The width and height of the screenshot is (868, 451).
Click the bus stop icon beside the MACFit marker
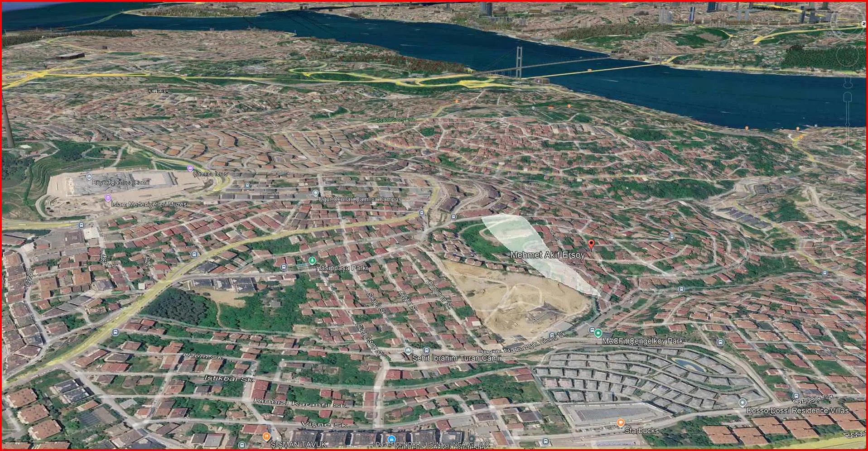point(592,330)
